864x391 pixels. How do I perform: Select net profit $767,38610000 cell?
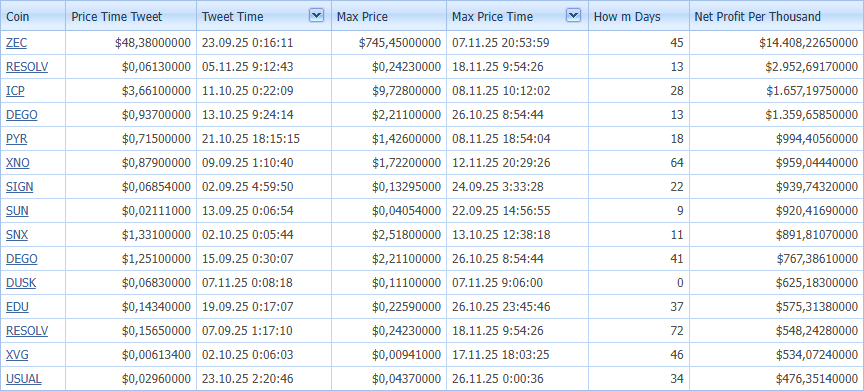point(776,258)
